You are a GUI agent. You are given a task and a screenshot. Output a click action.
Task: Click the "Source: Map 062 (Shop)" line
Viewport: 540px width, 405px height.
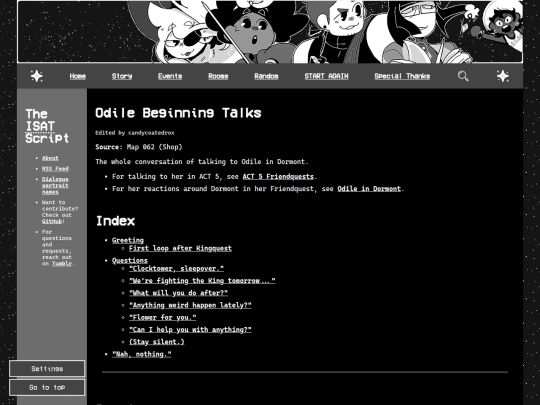(x=139, y=147)
